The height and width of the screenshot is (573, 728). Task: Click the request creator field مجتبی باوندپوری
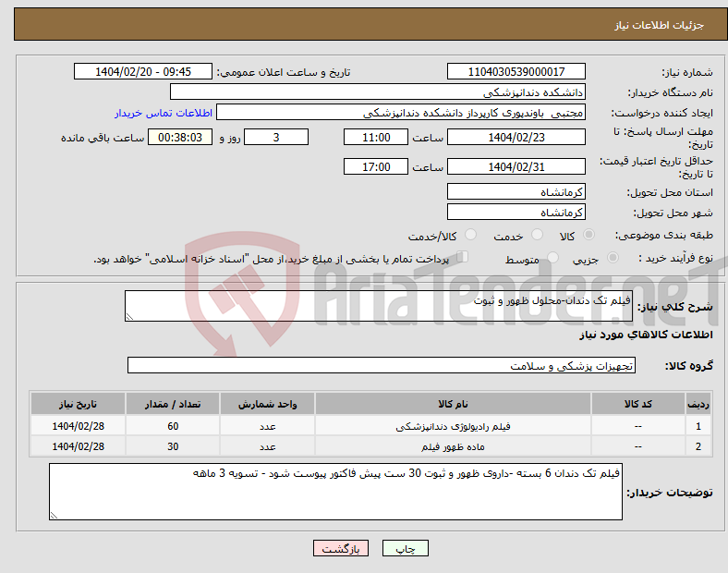[x=401, y=113]
